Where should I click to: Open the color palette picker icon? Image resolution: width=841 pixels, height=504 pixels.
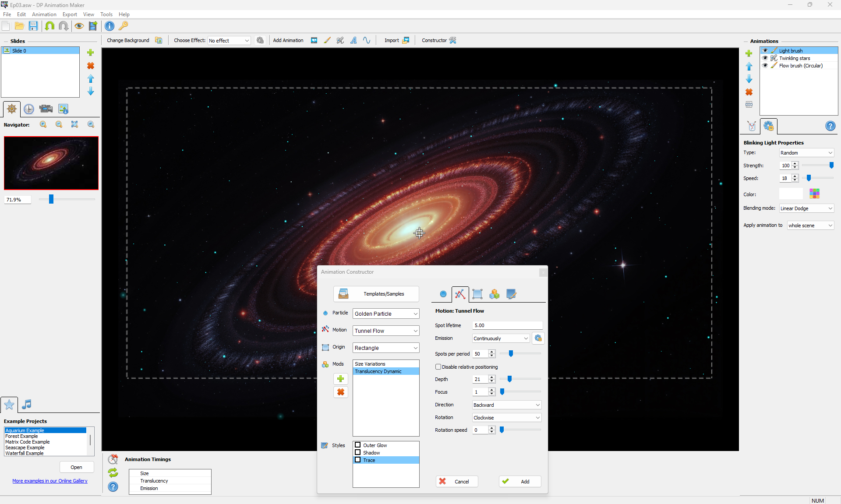pyautogui.click(x=814, y=194)
